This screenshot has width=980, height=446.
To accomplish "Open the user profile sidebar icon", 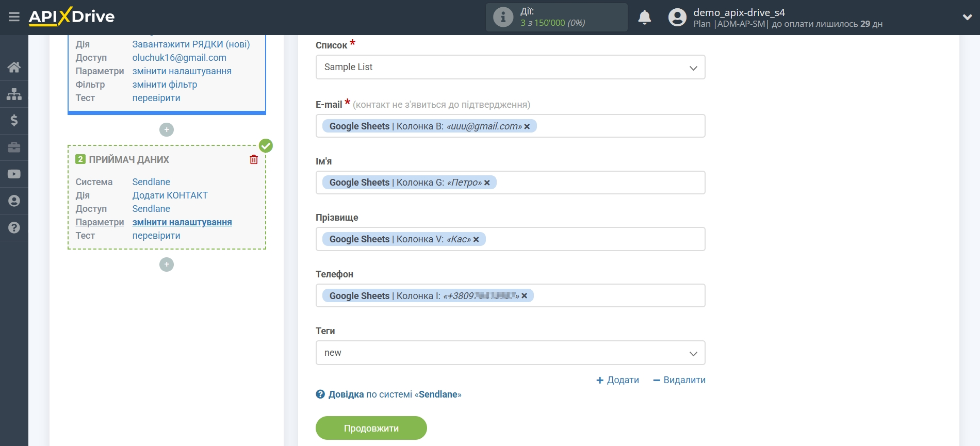I will (x=14, y=201).
